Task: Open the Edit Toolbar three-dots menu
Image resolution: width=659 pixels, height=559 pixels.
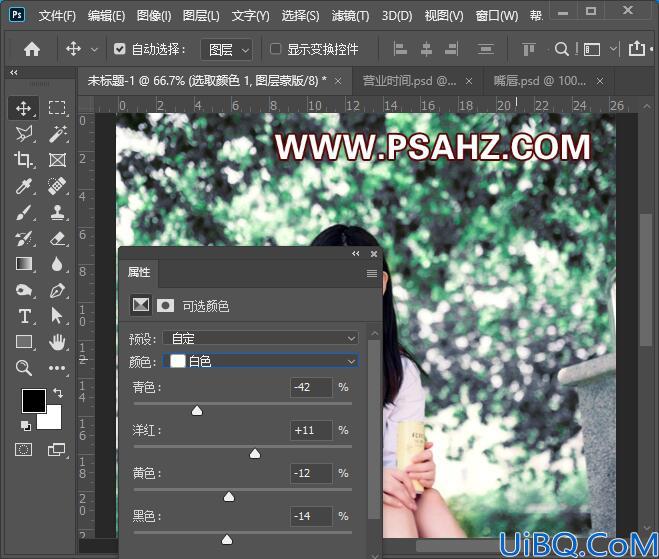Action: click(x=57, y=368)
